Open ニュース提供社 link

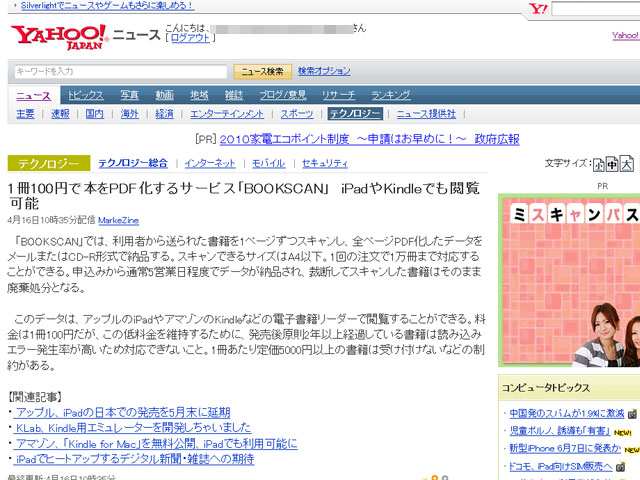coord(426,114)
